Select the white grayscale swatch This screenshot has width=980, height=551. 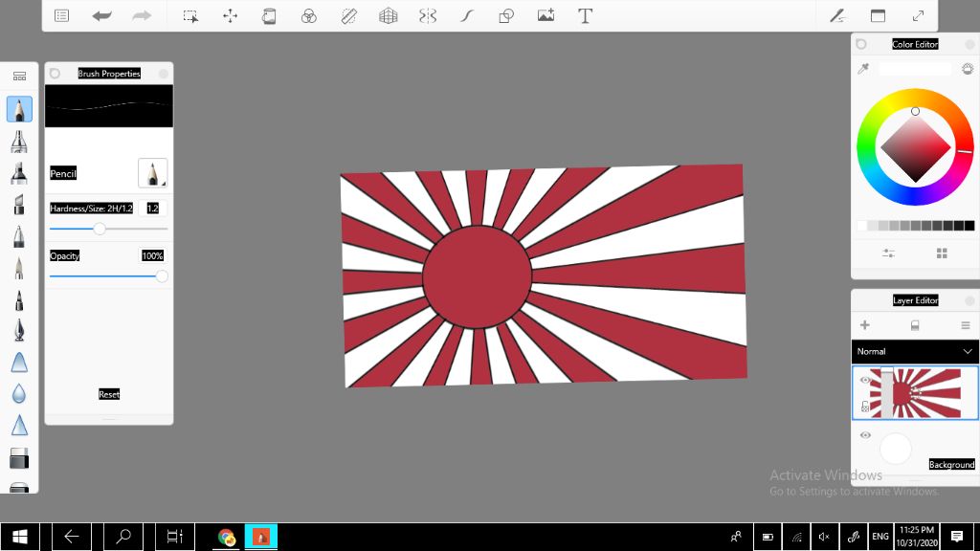tap(862, 226)
